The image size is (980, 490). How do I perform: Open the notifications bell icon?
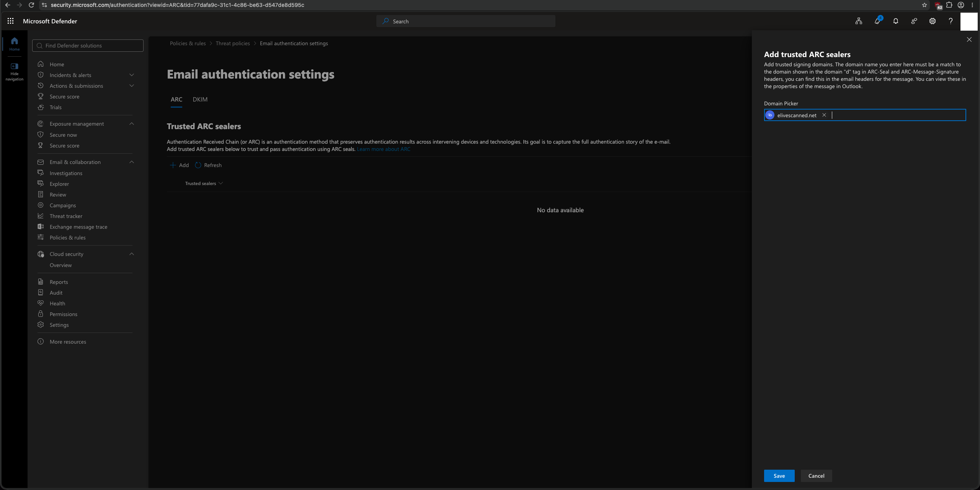(895, 21)
